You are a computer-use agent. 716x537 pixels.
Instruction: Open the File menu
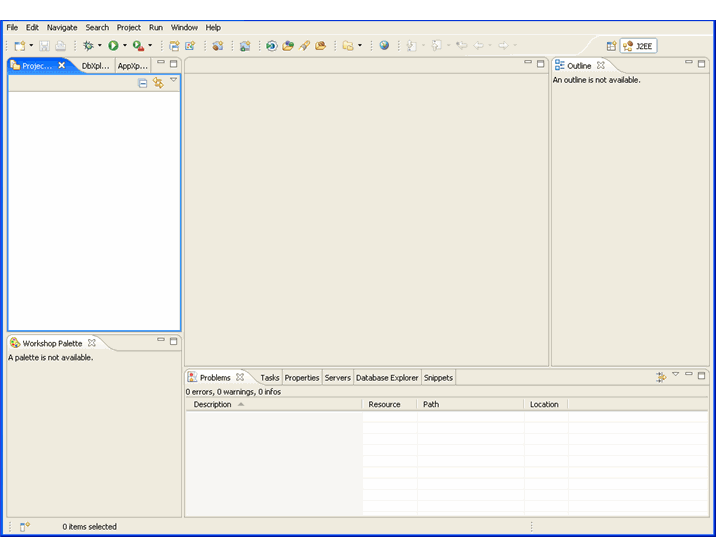tap(12, 27)
